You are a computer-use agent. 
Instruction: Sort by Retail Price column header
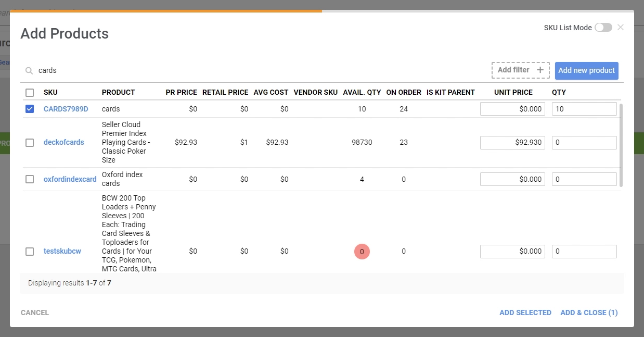(225, 92)
